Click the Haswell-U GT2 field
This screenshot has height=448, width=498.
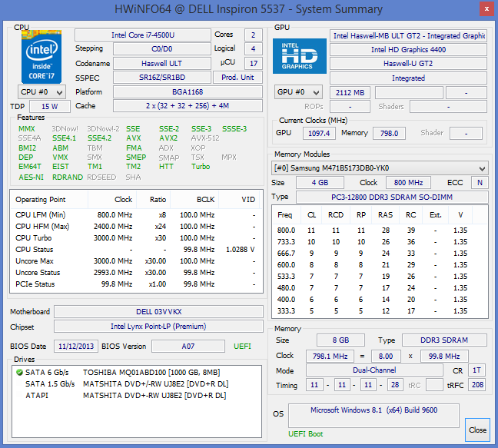pyautogui.click(x=408, y=64)
